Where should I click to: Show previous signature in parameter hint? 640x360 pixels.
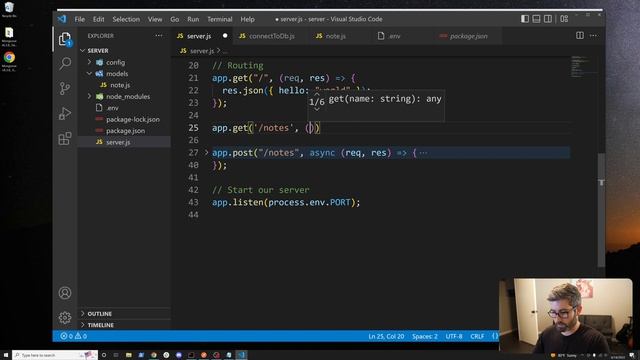click(316, 94)
